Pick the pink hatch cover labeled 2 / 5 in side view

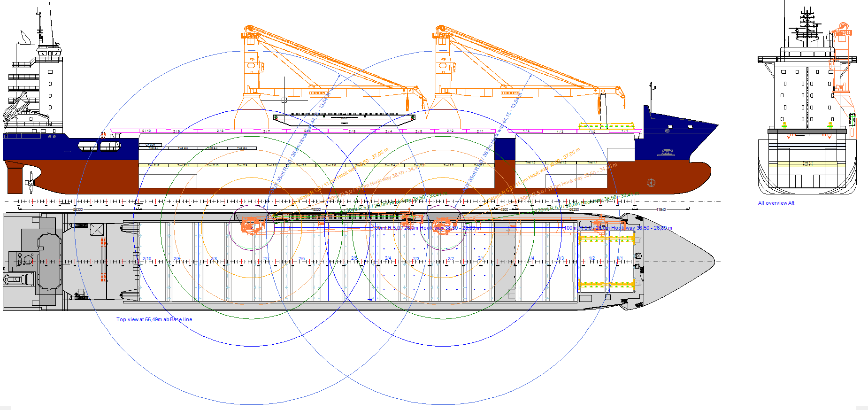[352, 131]
